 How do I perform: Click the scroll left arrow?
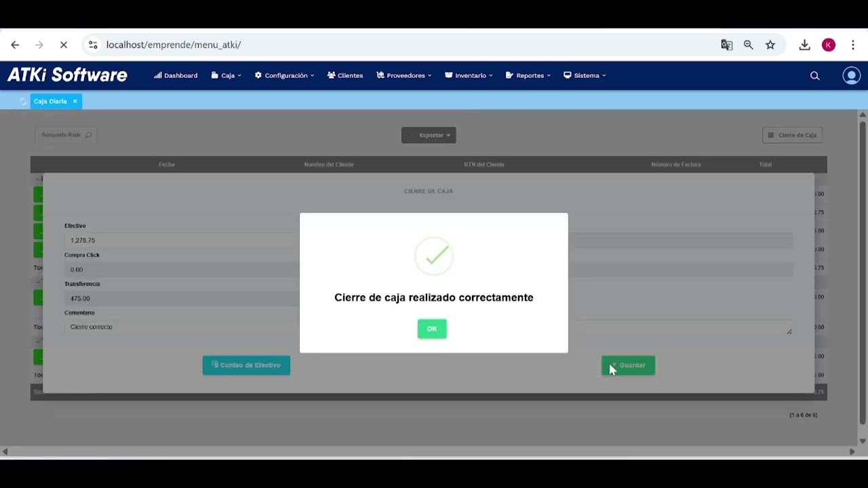tap(5, 451)
